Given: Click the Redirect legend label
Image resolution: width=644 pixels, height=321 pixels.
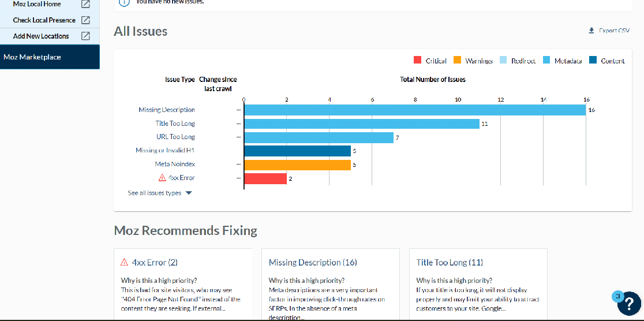Looking at the screenshot, I should click(523, 61).
